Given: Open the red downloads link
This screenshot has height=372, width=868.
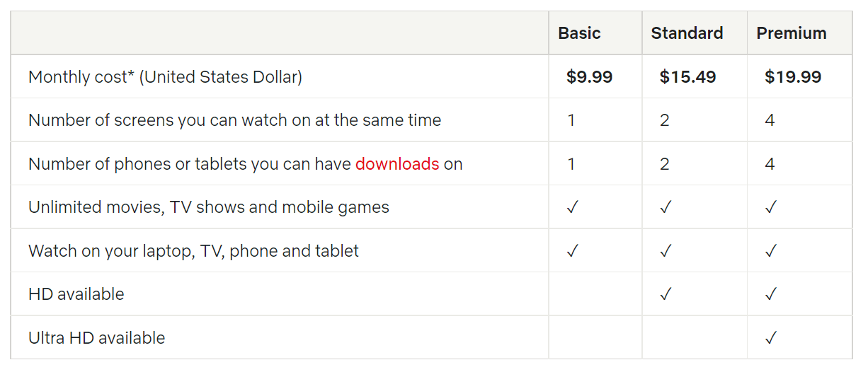Looking at the screenshot, I should click(397, 164).
